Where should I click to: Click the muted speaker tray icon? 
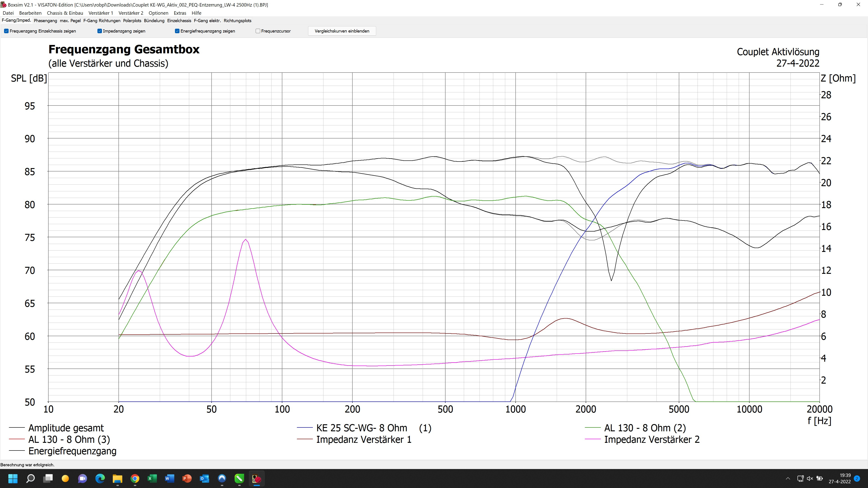click(810, 479)
